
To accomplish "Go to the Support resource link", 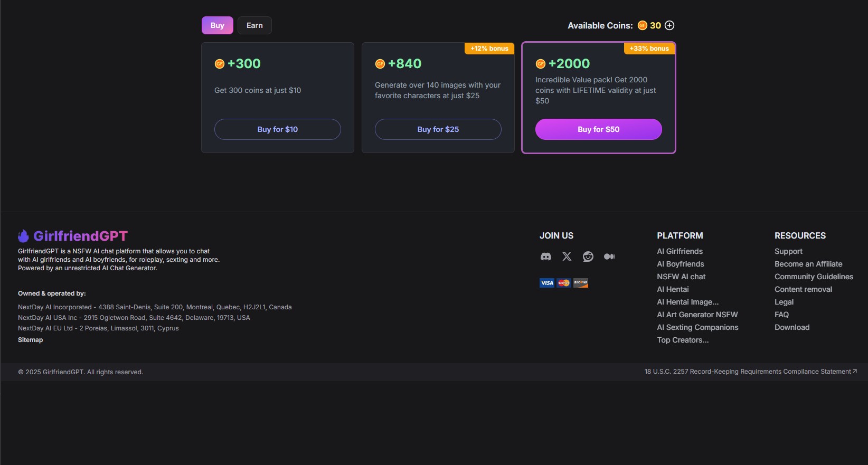I will 788,251.
